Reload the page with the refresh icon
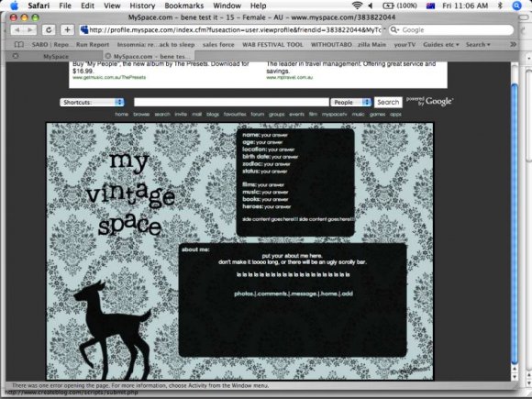Image resolution: width=532 pixels, height=399 pixels. pos(49,30)
